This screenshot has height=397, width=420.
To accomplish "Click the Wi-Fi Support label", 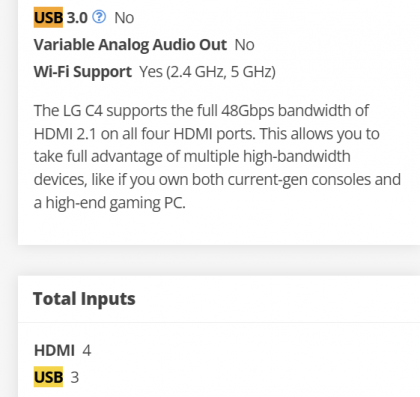I will coord(83,72).
